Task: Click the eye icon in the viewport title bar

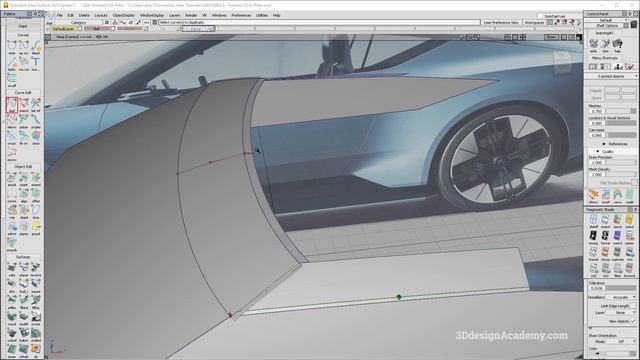Action: pyautogui.click(x=98, y=37)
